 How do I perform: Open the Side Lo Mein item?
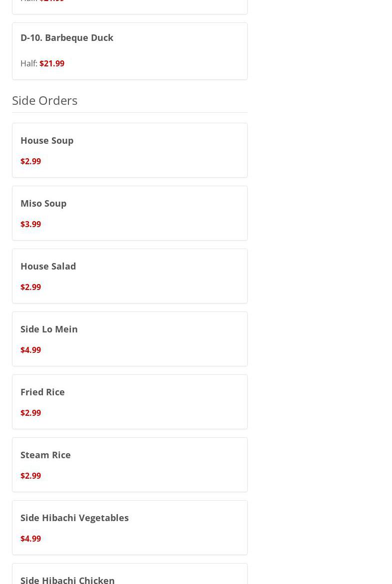pos(49,329)
